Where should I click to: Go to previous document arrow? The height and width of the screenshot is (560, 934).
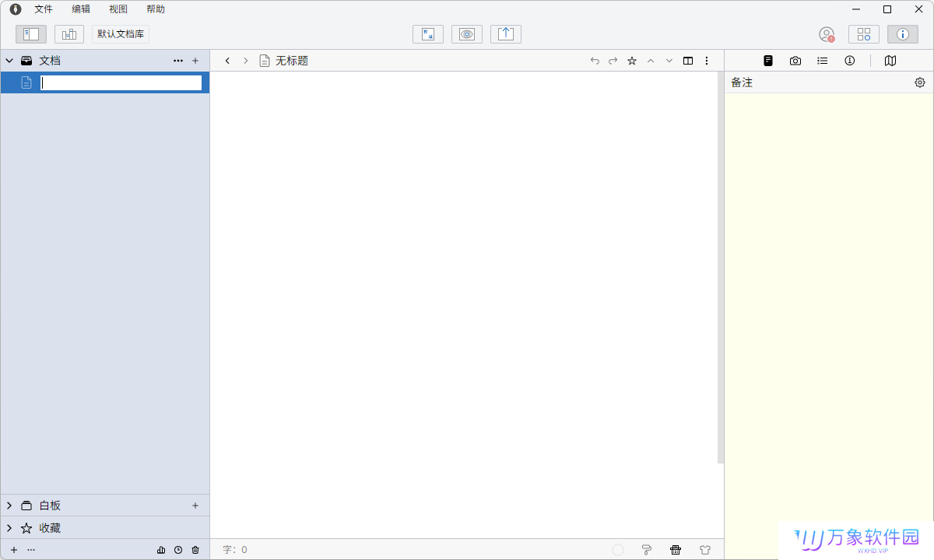click(651, 61)
